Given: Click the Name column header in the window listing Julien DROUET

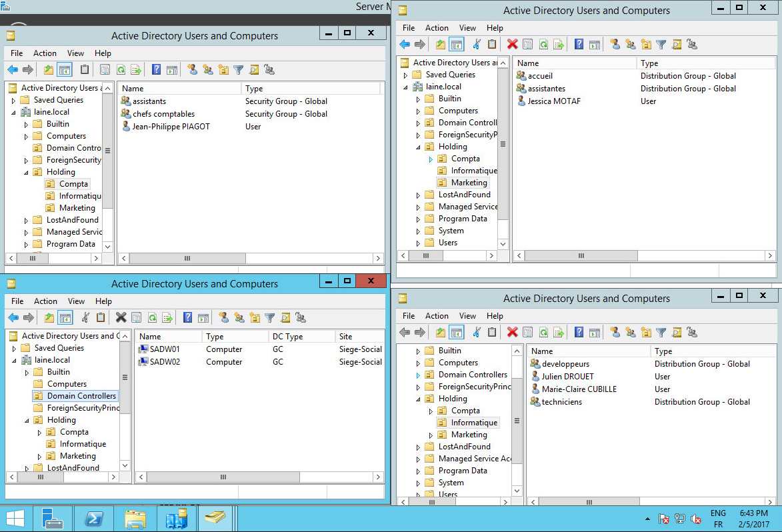Looking at the screenshot, I should [x=589, y=351].
